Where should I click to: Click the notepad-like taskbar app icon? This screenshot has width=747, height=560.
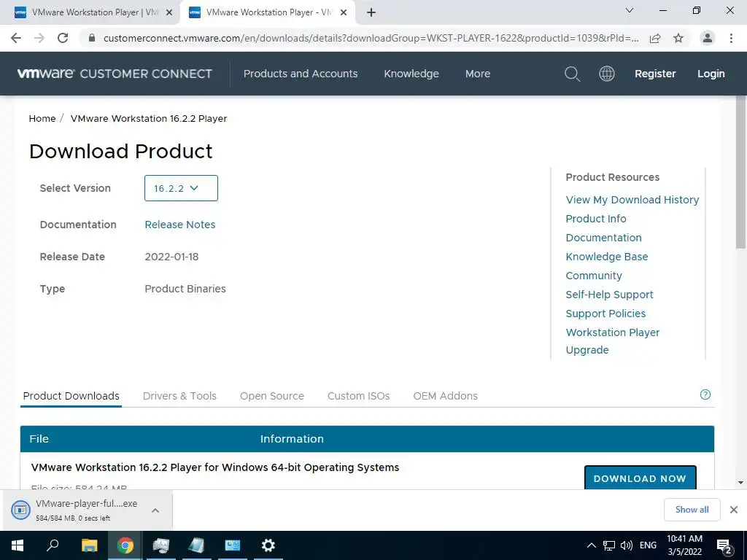197,545
